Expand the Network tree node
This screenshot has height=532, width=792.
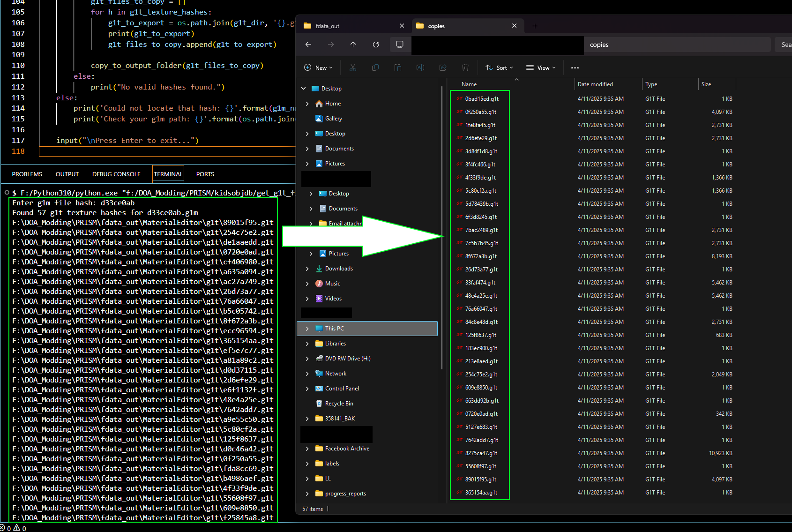(307, 374)
